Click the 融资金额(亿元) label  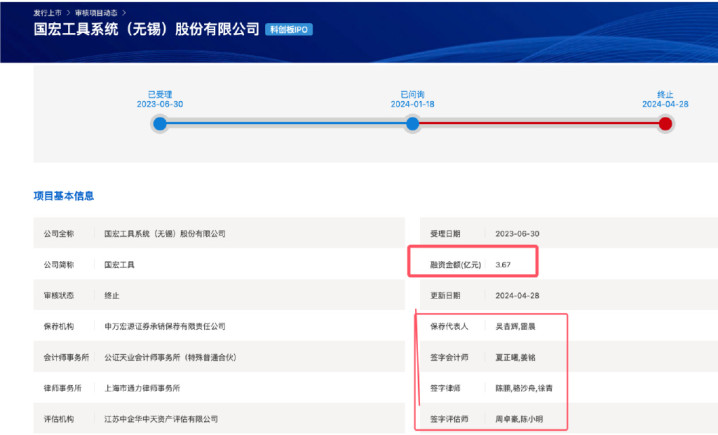click(456, 265)
